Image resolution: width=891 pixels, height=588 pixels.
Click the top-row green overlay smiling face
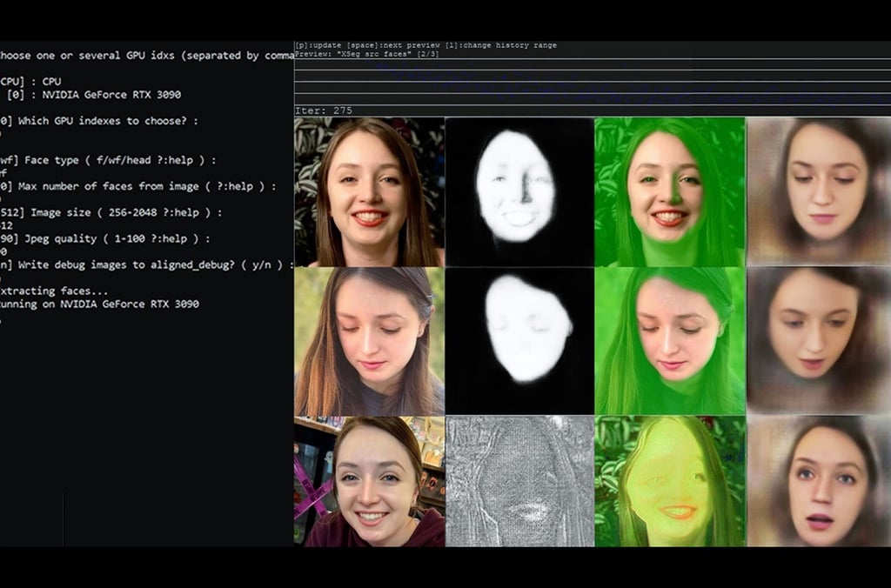[669, 192]
